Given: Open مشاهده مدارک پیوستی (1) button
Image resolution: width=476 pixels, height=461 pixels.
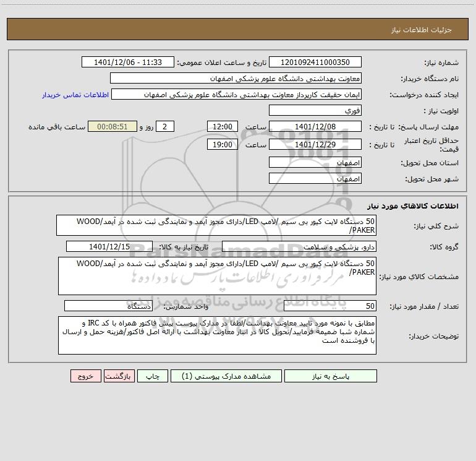Looking at the screenshot, I should coord(226,376).
